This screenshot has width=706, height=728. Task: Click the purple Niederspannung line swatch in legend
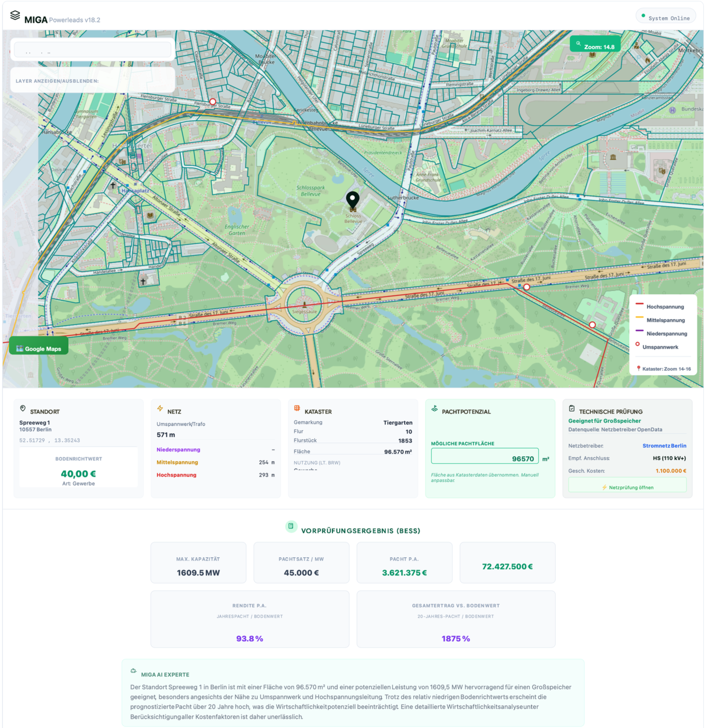click(639, 331)
